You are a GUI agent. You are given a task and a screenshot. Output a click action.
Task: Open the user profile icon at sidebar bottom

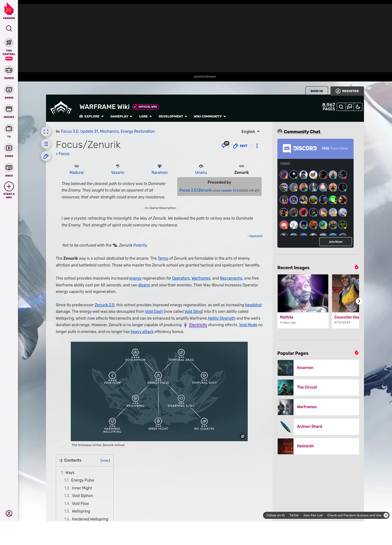click(9, 513)
